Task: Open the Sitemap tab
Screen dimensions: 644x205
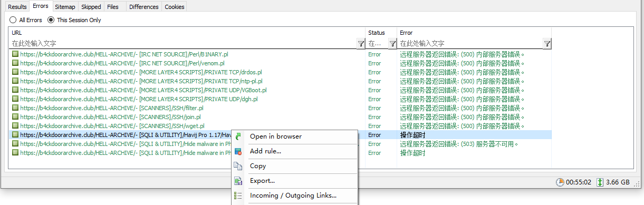Action: pos(65,7)
